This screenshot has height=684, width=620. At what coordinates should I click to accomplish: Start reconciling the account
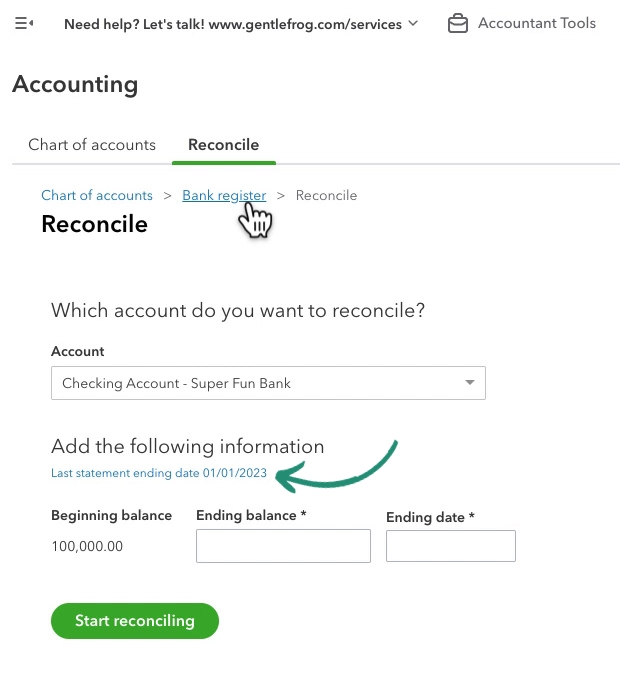coord(135,621)
